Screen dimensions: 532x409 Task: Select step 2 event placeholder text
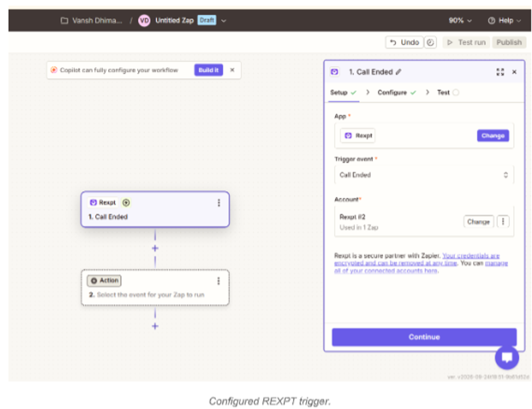click(x=150, y=295)
